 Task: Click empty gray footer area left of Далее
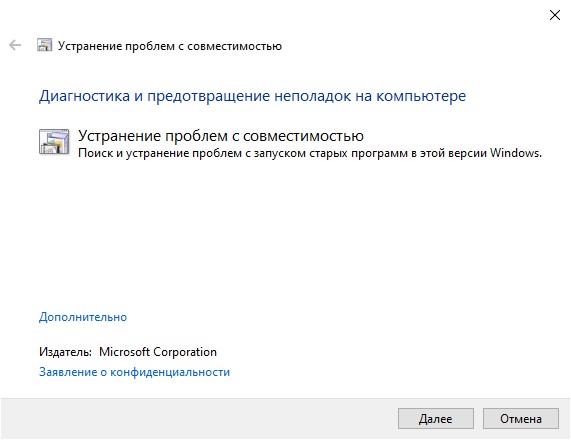pos(197,419)
